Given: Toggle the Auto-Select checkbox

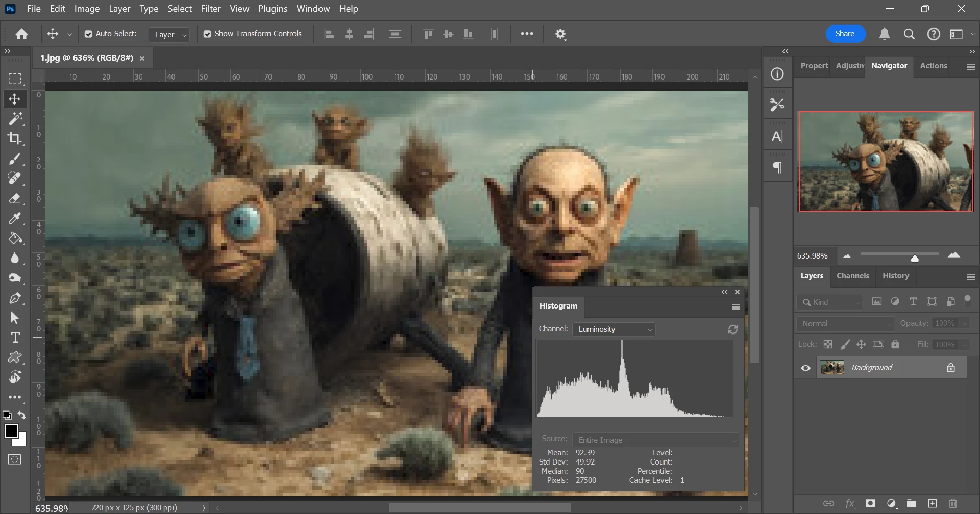Looking at the screenshot, I should pyautogui.click(x=88, y=34).
